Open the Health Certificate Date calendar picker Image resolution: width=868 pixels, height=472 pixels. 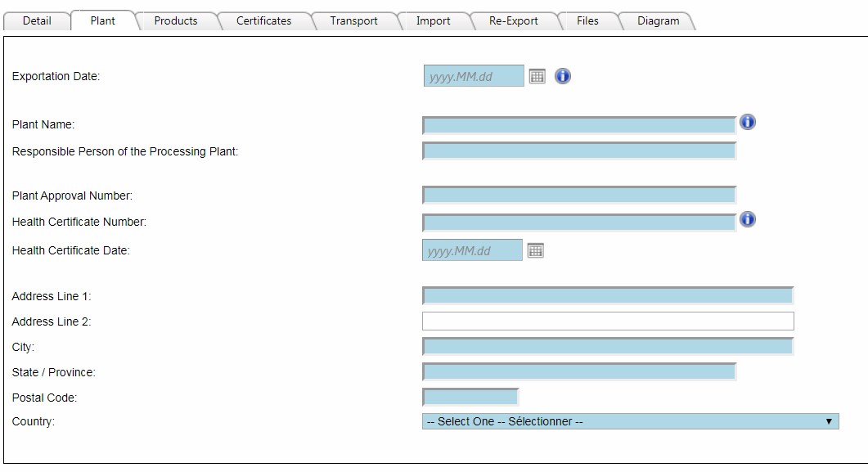coord(535,250)
